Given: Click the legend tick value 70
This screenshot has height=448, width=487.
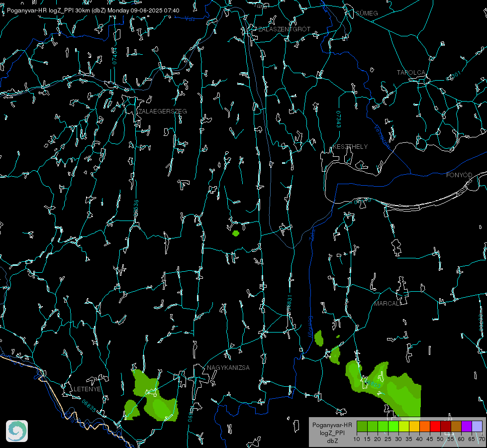Looking at the screenshot, I should [482, 439].
